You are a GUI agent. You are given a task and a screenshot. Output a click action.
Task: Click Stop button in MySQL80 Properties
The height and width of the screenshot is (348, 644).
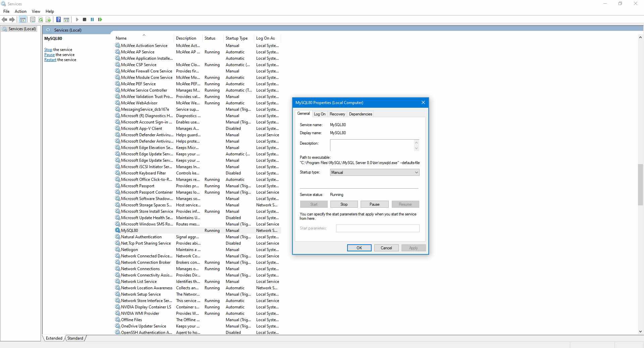344,204
